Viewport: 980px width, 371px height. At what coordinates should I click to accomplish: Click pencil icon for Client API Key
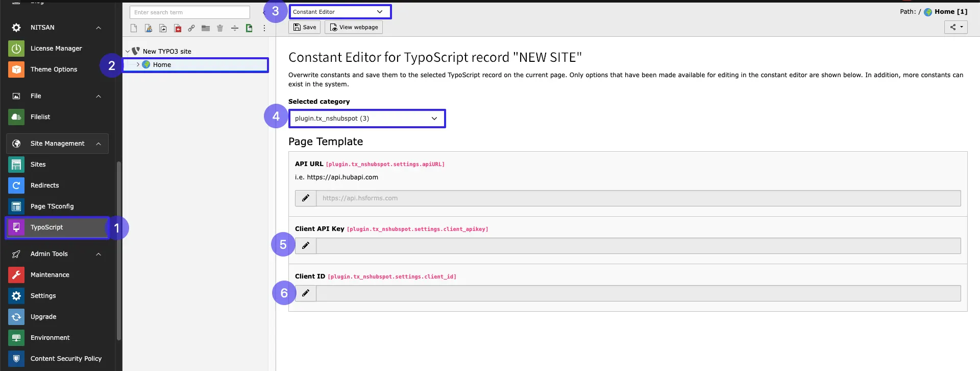[x=306, y=246]
